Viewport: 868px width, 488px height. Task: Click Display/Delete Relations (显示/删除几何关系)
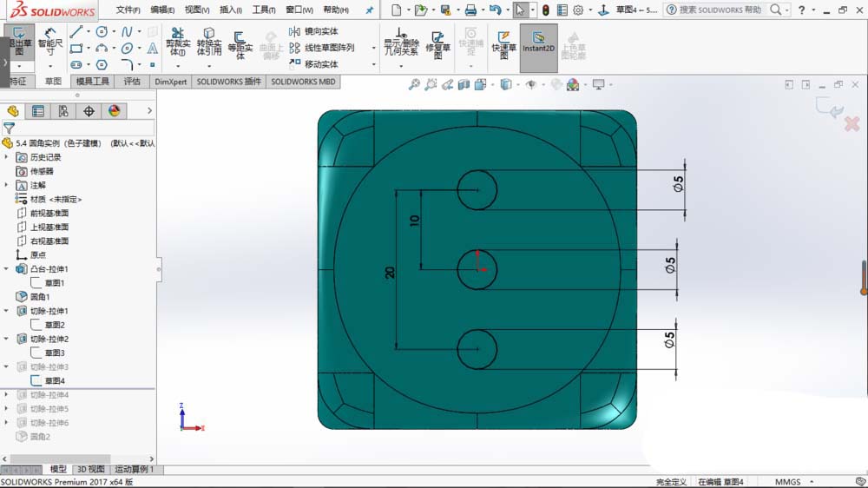coord(401,42)
